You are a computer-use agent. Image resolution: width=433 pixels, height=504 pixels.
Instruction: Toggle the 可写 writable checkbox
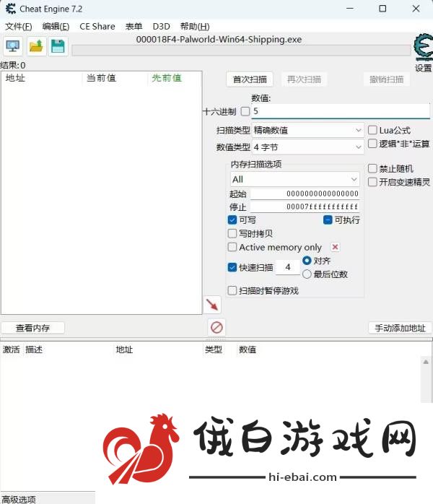tap(232, 220)
